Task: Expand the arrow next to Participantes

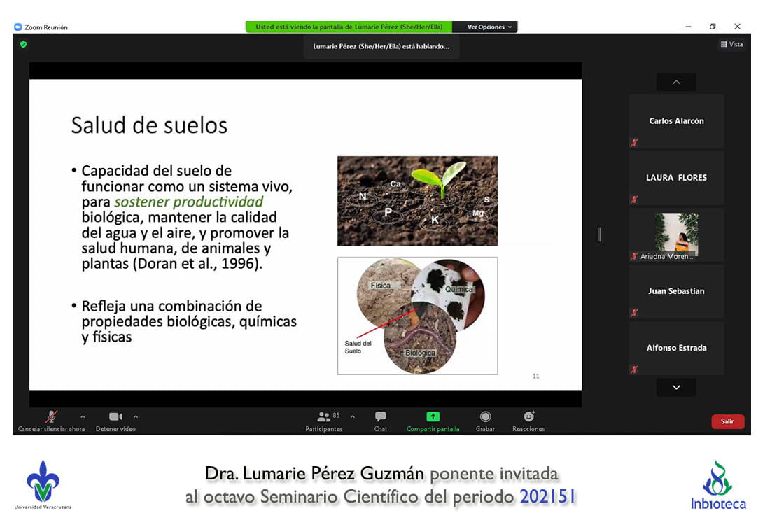Action: click(352, 416)
